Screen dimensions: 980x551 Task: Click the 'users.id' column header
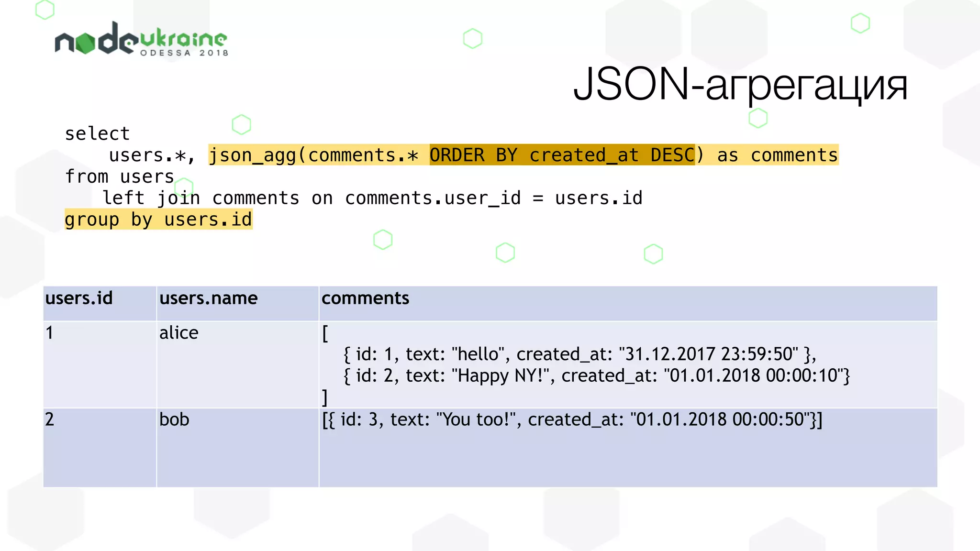pos(100,303)
